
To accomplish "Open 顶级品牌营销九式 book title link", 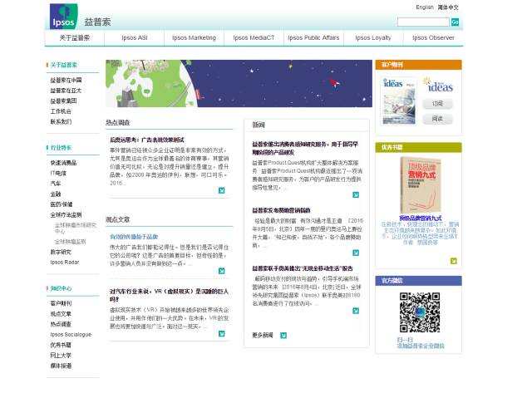I will point(421,218).
